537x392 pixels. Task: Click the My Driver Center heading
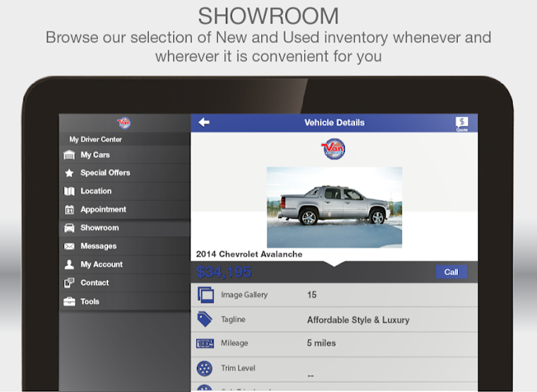tap(96, 140)
